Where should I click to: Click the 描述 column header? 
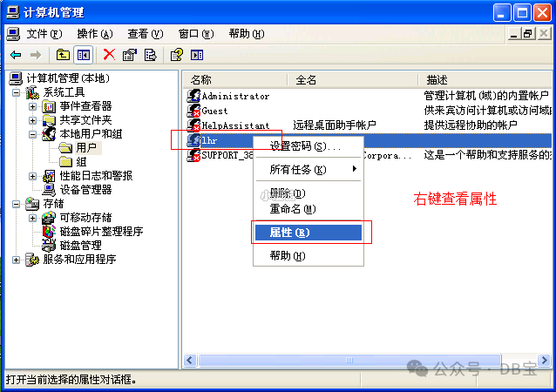click(x=437, y=80)
